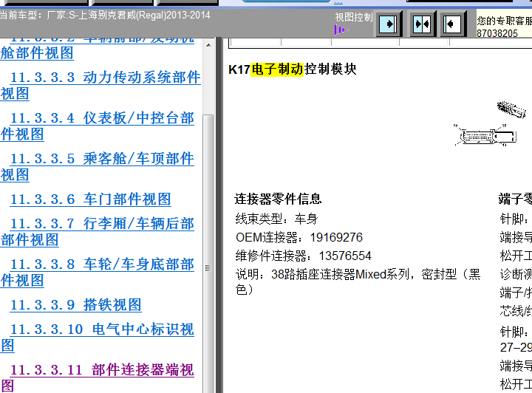This screenshot has width=532, height=393.
Task: Click the customer service number 87038205
Action: tap(497, 33)
